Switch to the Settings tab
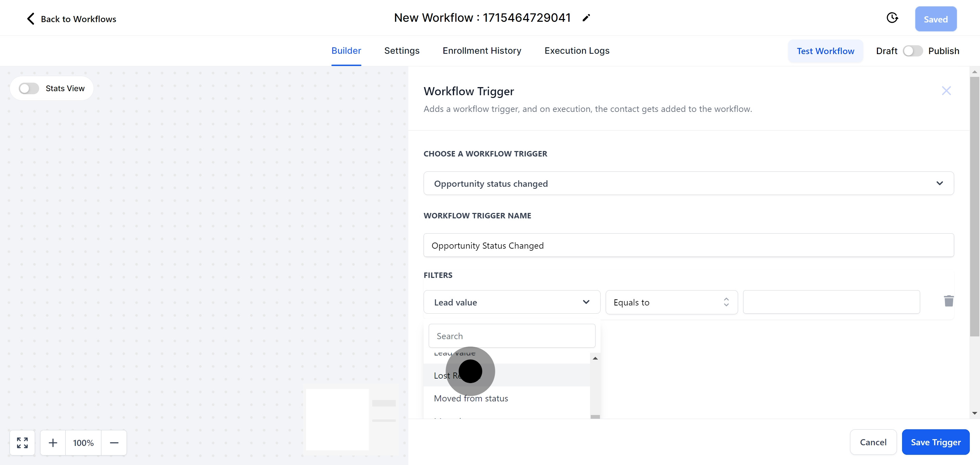 [x=402, y=51]
